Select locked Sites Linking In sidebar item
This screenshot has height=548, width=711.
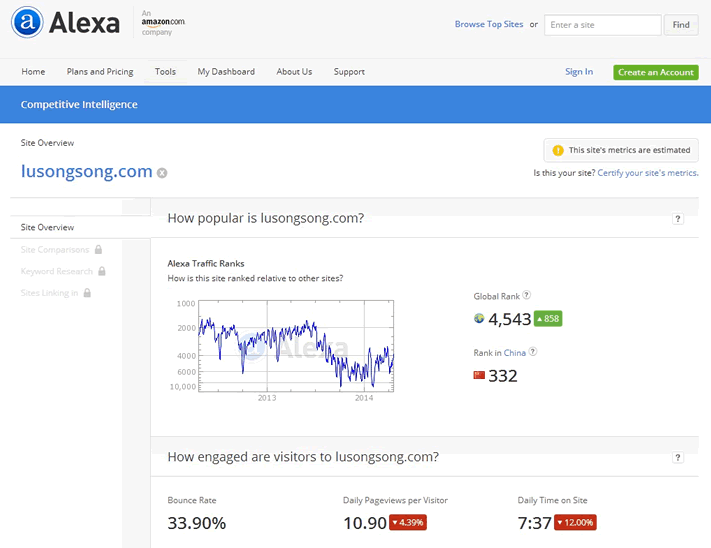click(x=49, y=293)
